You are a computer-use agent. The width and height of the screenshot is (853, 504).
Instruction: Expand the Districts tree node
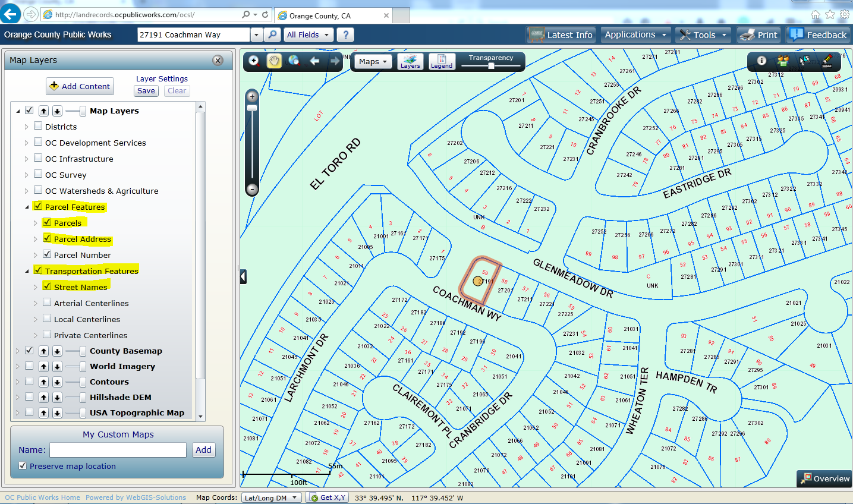[x=26, y=127]
